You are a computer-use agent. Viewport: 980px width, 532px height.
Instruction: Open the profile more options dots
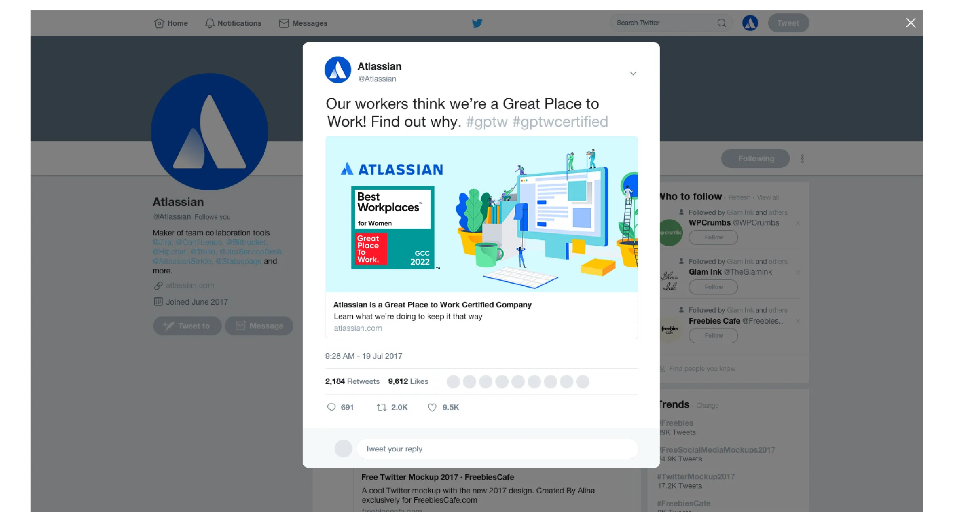802,159
